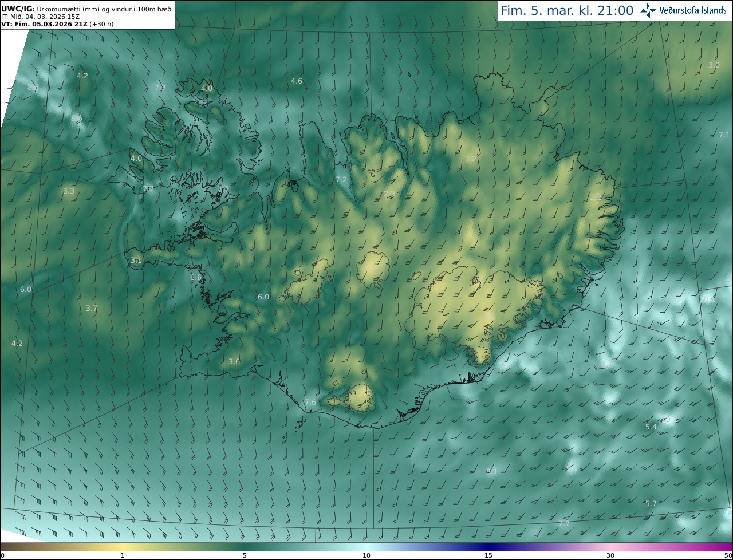
Task: Click the 4.6 value north of Iceland
Action: click(297, 81)
